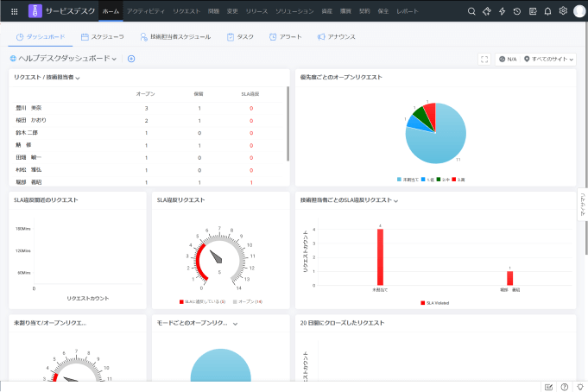Open リリース top menu
Image resolution: width=588 pixels, height=392 pixels.
pos(256,11)
